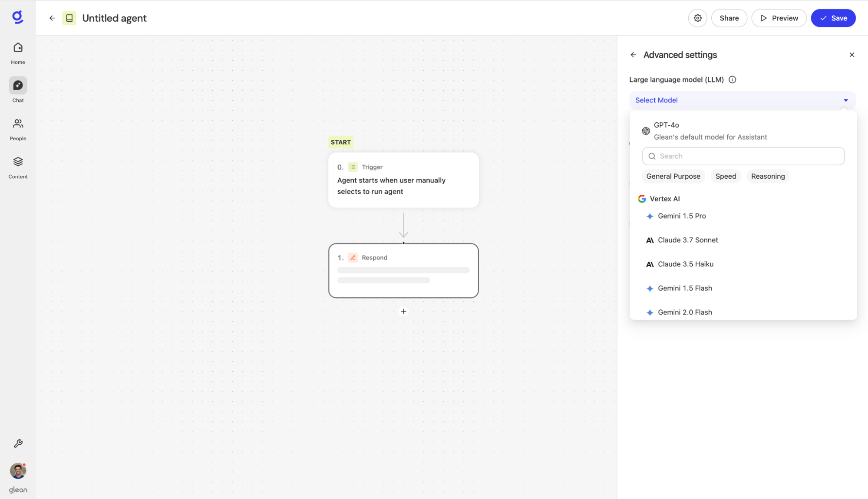Open Chat from the sidebar

click(18, 85)
